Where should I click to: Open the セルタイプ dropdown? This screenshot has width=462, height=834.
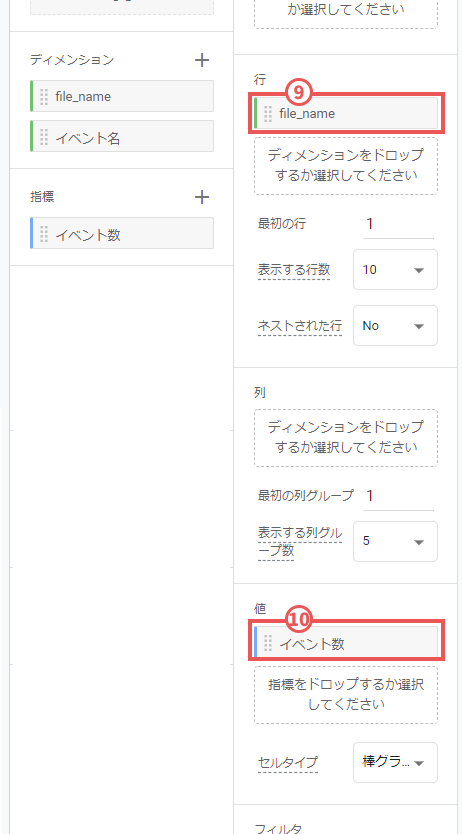(x=395, y=763)
